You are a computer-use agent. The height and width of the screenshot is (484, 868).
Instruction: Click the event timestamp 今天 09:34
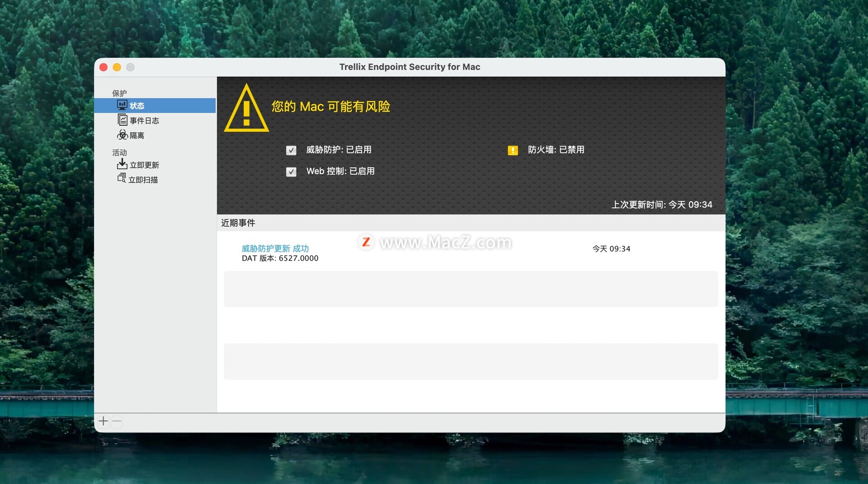(611, 249)
